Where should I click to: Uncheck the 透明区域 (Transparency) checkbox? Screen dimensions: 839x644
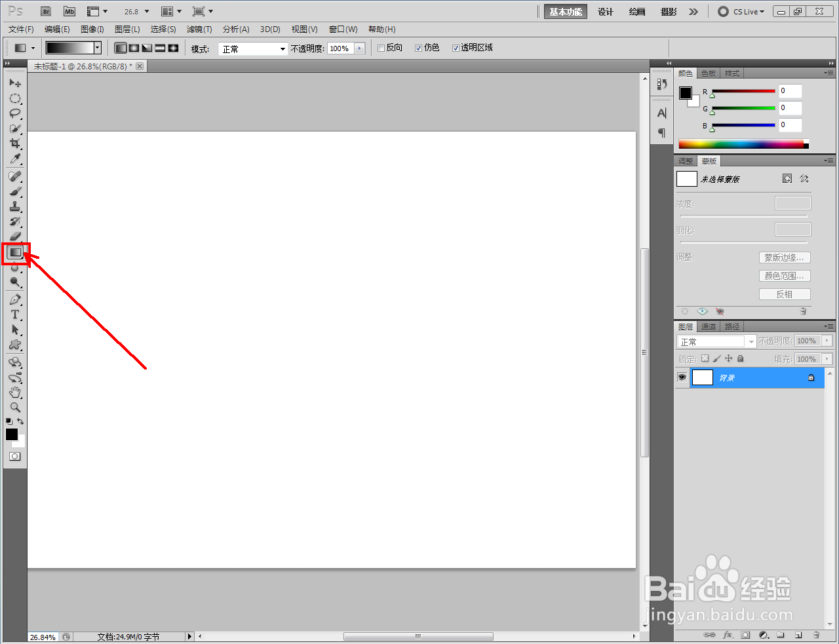point(456,48)
